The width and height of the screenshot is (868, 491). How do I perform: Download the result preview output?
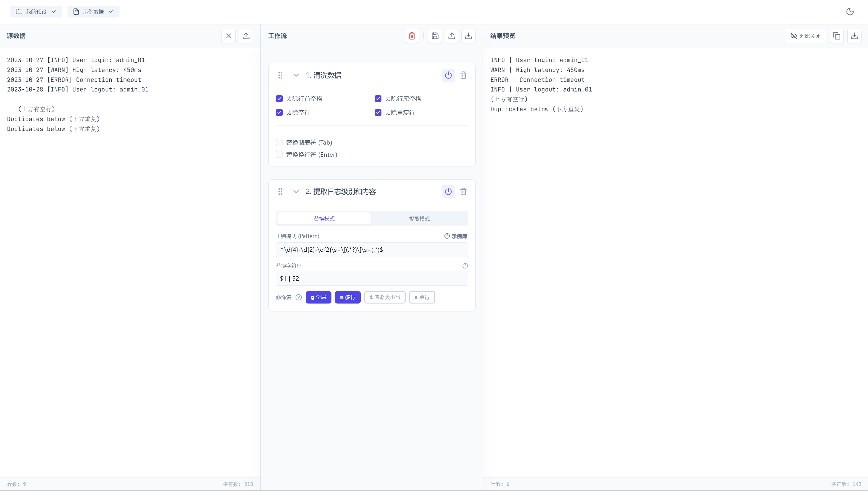coord(854,36)
